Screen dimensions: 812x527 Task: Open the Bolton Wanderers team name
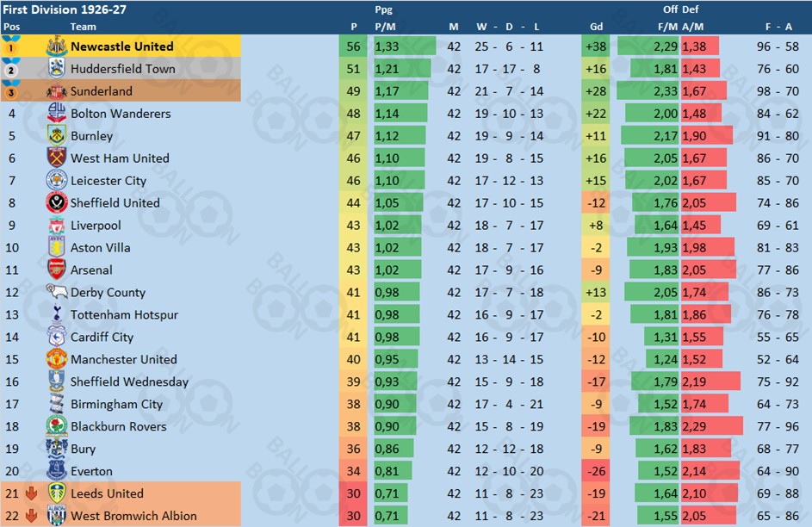point(121,114)
